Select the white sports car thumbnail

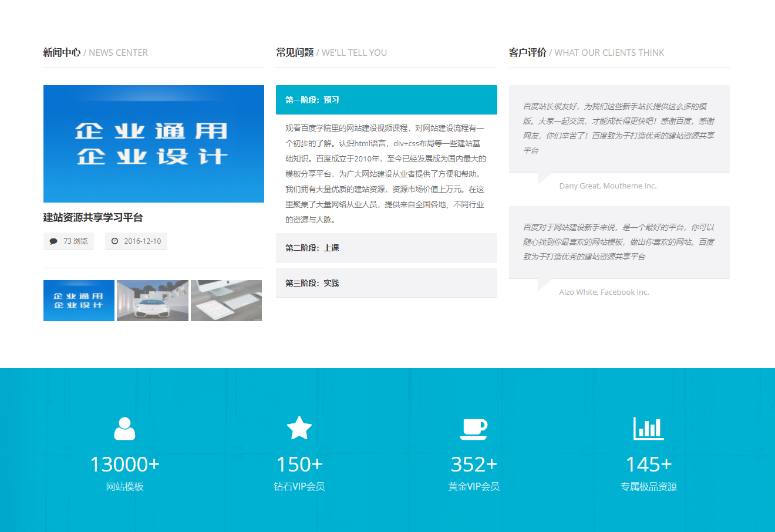point(153,301)
